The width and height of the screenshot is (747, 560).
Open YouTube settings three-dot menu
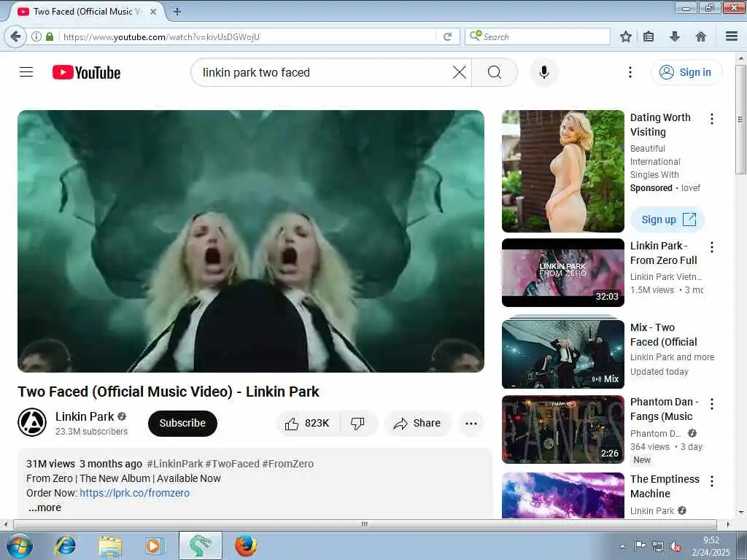pyautogui.click(x=630, y=72)
